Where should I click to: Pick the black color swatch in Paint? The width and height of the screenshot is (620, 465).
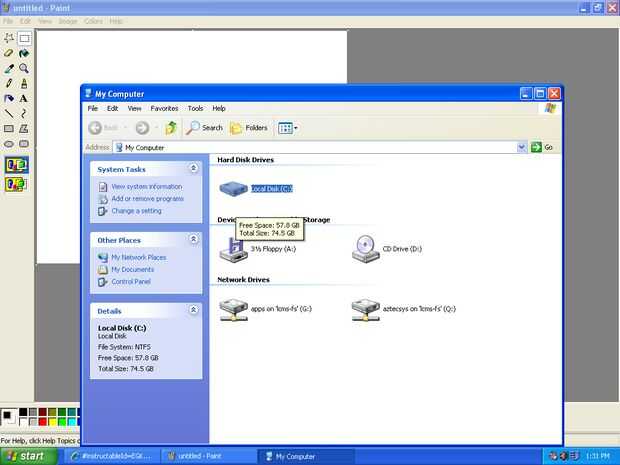[x=23, y=412]
